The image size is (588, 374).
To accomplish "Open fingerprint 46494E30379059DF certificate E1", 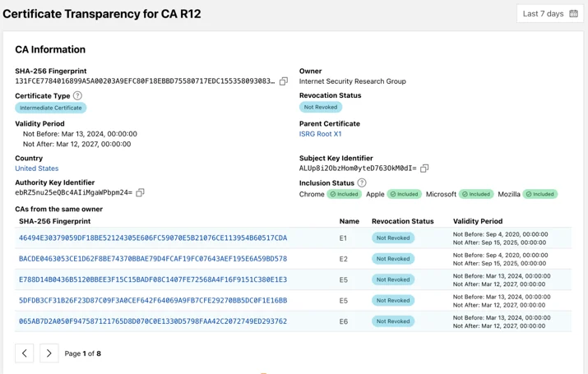I will pyautogui.click(x=153, y=238).
